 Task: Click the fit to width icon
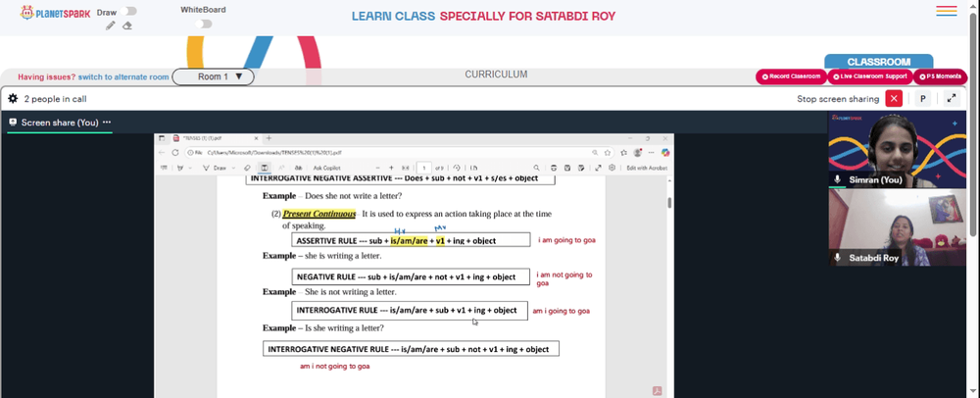(x=405, y=168)
